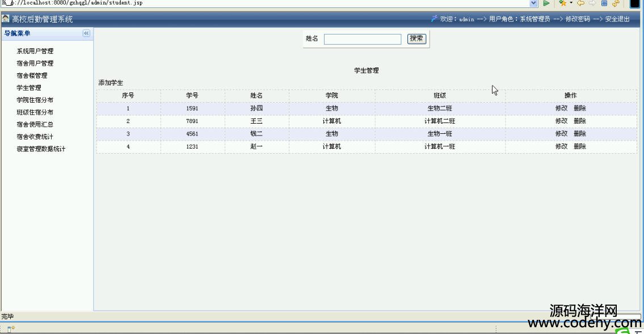644x334 pixels.
Task: Click the 高校后勤管理系统 title text
Action: point(43,19)
